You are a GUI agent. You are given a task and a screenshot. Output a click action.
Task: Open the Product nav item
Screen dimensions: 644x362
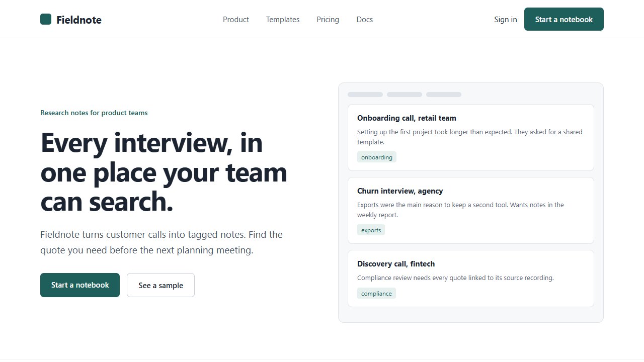tap(236, 20)
